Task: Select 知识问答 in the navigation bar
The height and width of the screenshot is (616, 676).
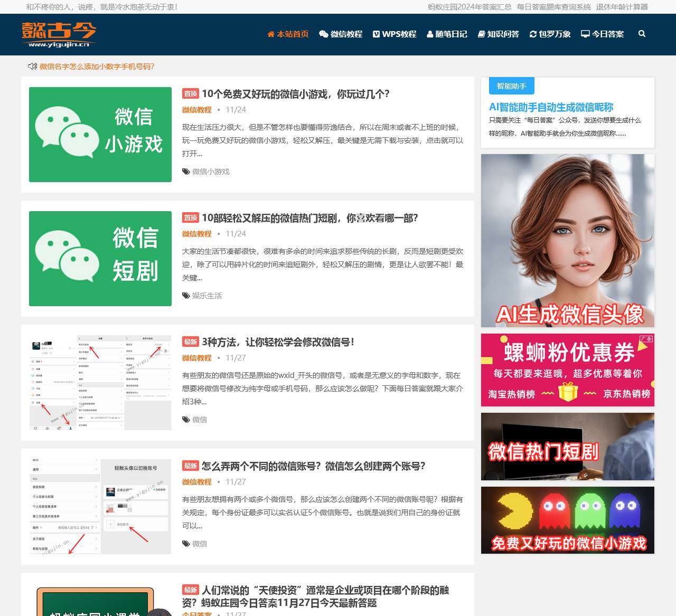Action: tap(499, 34)
